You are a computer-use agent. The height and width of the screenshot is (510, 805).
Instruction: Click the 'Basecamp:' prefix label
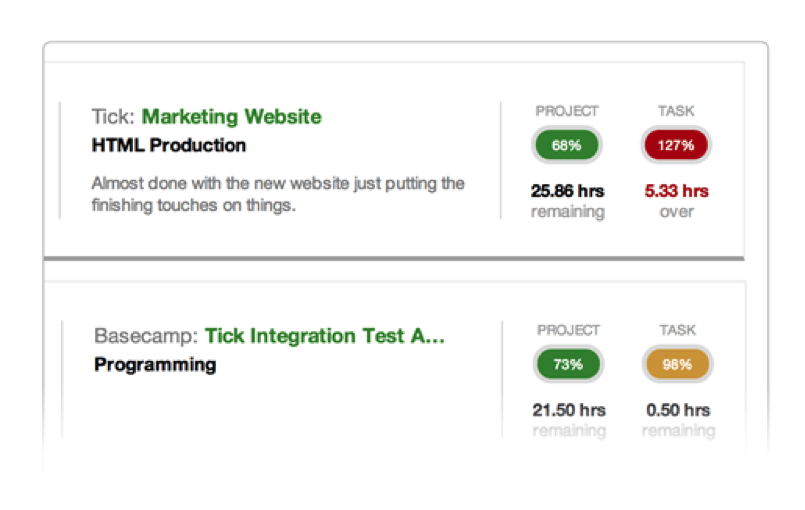pyautogui.click(x=146, y=336)
